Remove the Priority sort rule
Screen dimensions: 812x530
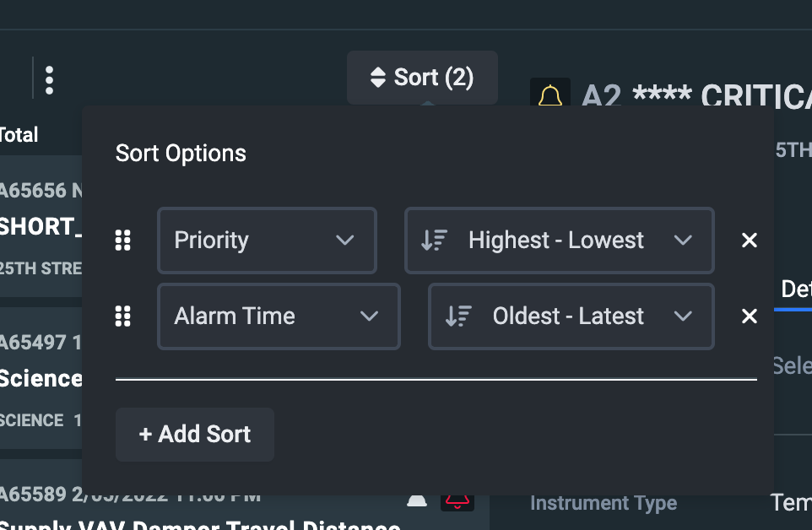749,241
